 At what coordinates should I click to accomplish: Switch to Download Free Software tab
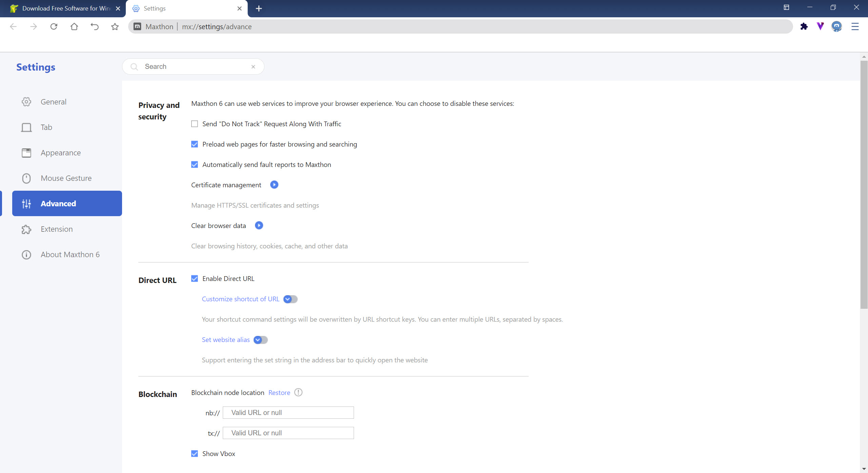tap(63, 8)
